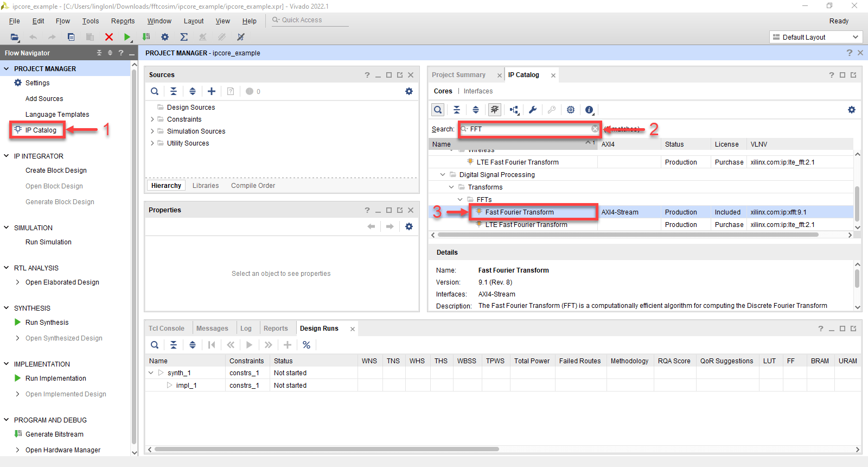
Task: Switch to Tcl Console tab
Action: pyautogui.click(x=167, y=329)
